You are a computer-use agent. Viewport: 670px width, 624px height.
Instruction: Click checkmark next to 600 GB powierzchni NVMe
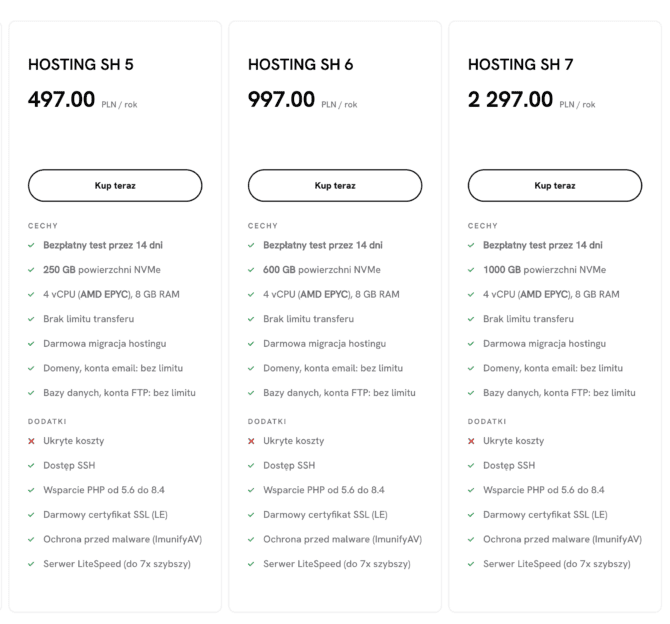click(x=252, y=270)
